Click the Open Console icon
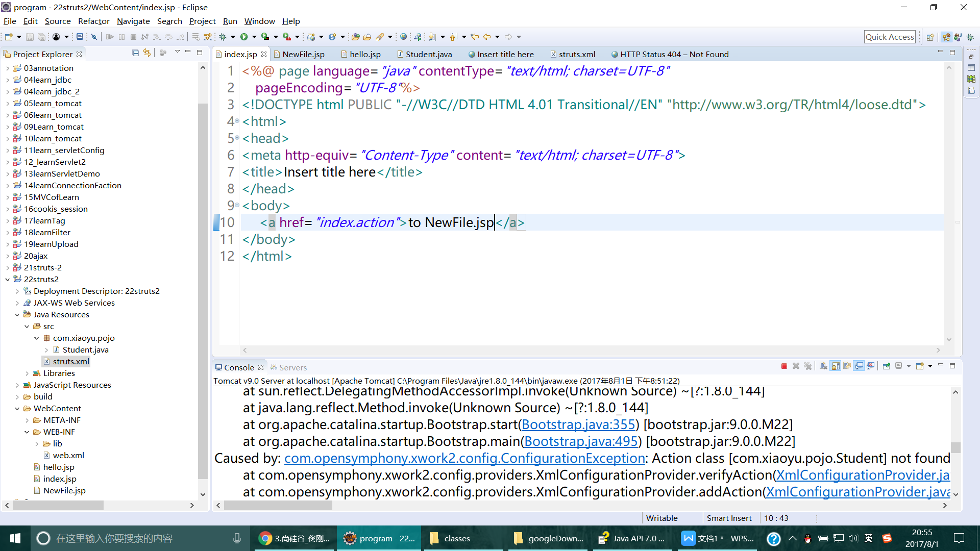Image resolution: width=980 pixels, height=551 pixels. (920, 366)
